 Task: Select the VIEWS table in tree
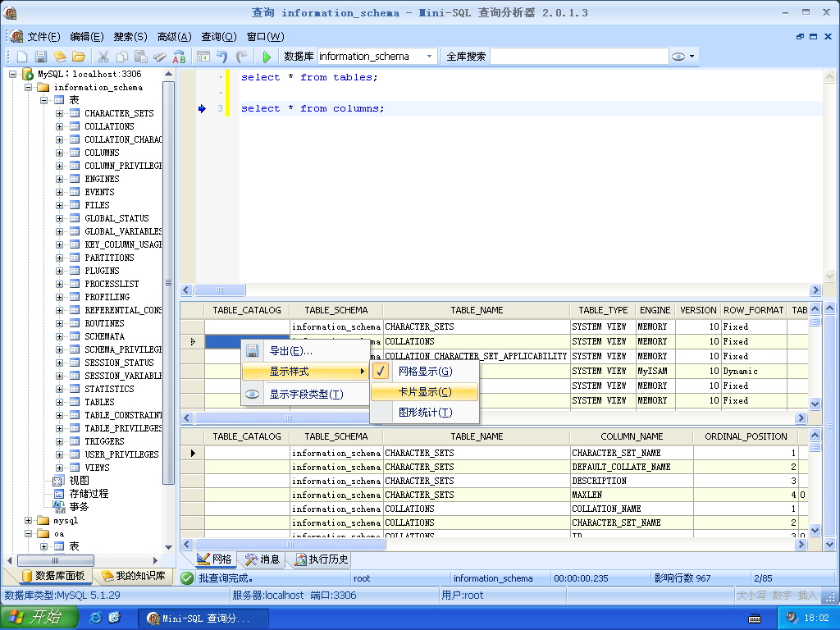97,468
